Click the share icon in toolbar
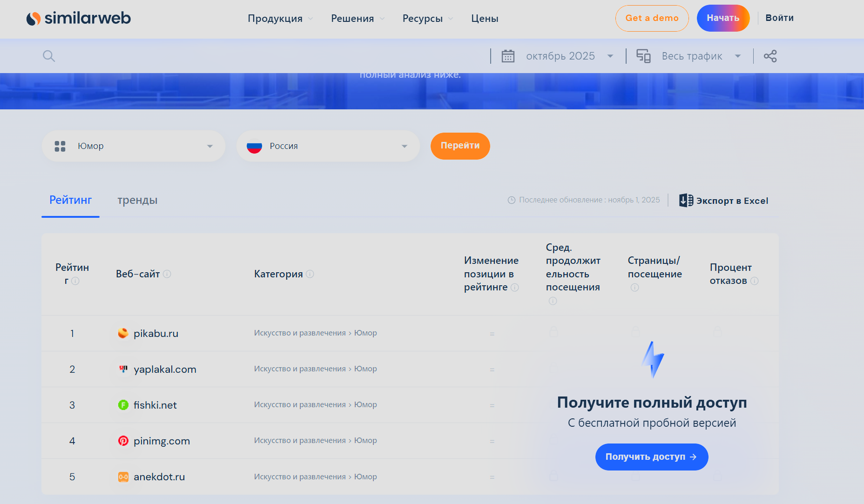This screenshot has height=504, width=864. coord(770,56)
